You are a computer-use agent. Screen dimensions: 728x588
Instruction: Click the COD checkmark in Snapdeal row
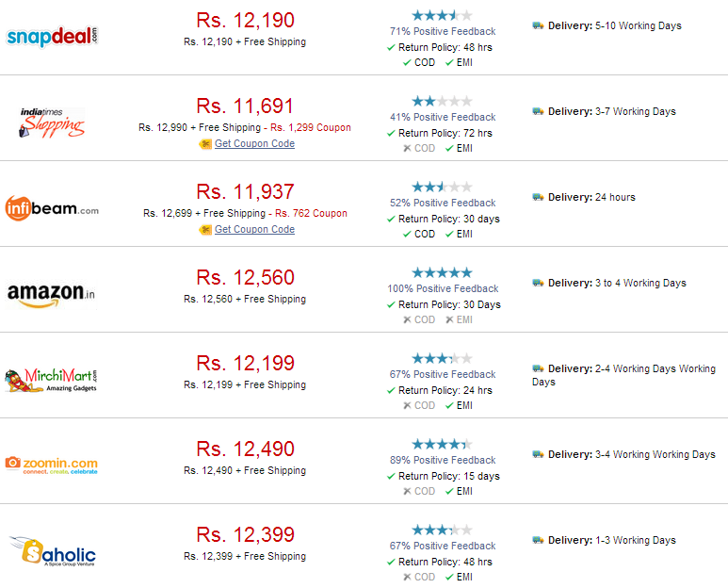tap(407, 63)
